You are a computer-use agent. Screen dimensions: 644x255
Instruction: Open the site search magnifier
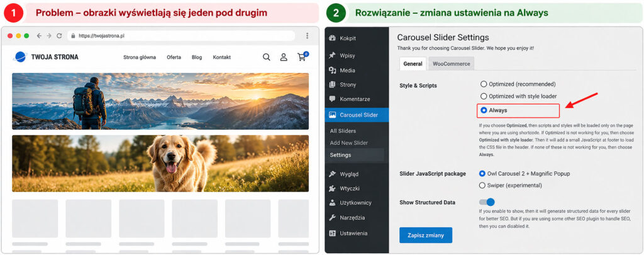pyautogui.click(x=267, y=57)
